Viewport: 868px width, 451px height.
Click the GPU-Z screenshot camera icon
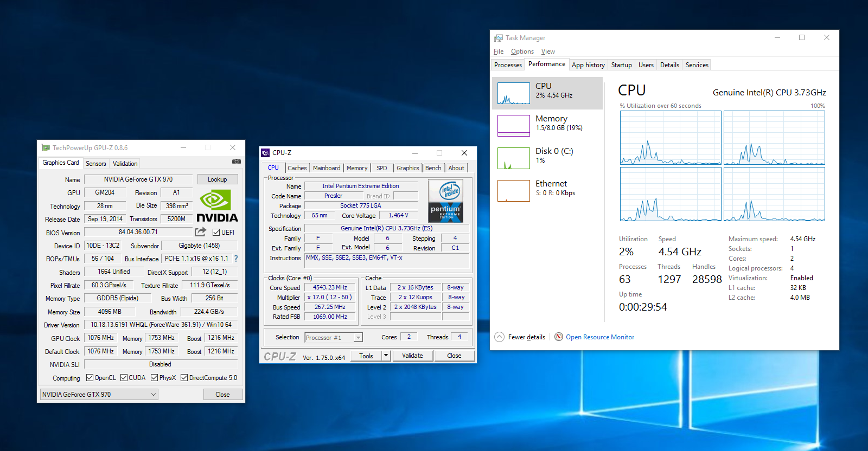coord(237,162)
